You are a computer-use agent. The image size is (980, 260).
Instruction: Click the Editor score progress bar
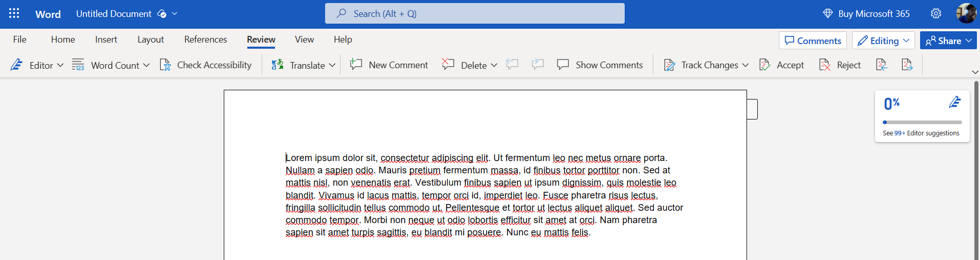coord(922,122)
